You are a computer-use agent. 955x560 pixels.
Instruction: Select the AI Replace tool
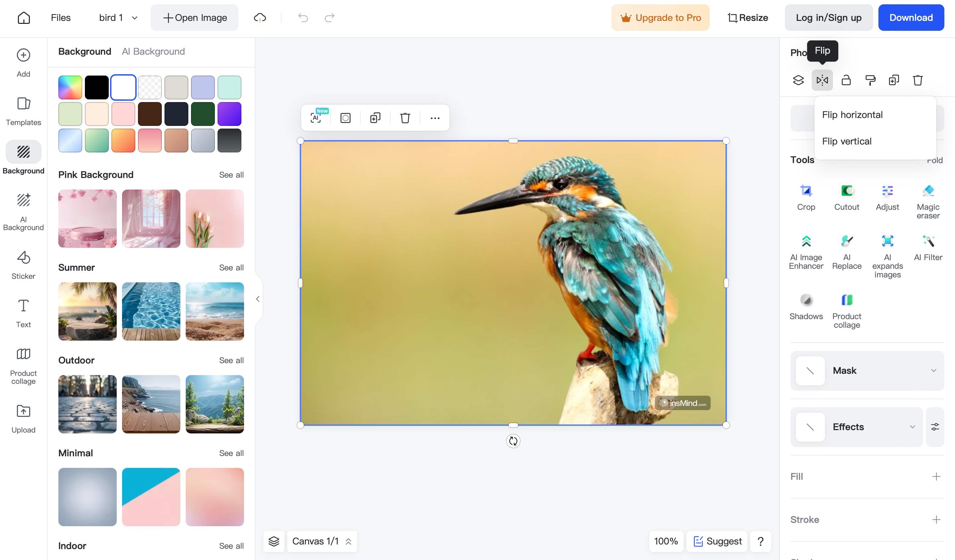tap(846, 247)
